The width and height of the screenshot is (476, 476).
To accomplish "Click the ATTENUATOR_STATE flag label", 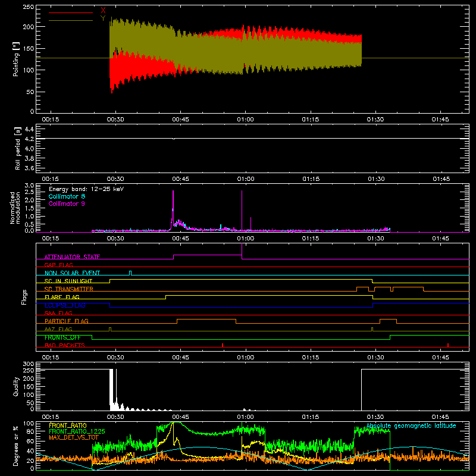I will point(72,257).
